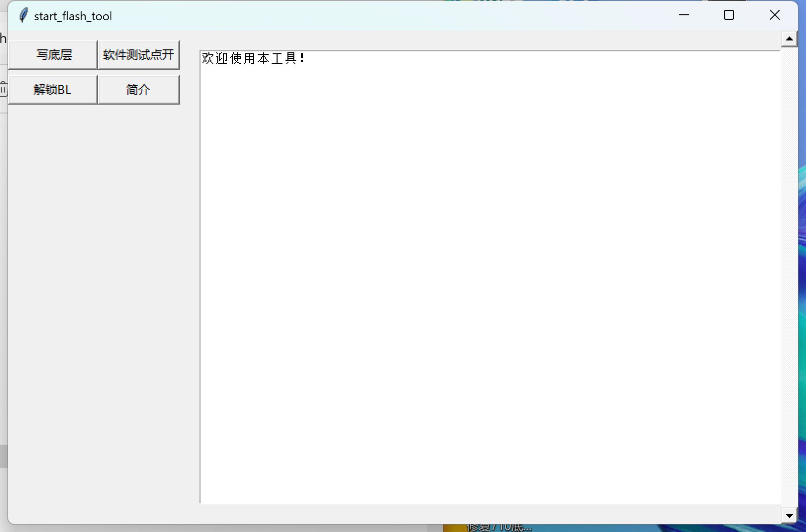Viewport: 806px width, 532px height.
Task: Click the scrollbar down arrow
Action: coord(789,516)
